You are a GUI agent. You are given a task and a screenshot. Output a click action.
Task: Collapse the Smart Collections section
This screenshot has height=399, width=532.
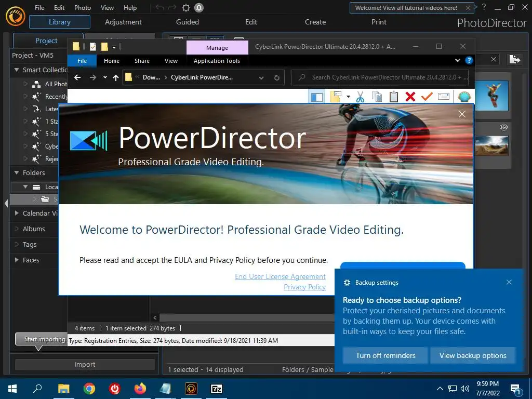point(16,70)
